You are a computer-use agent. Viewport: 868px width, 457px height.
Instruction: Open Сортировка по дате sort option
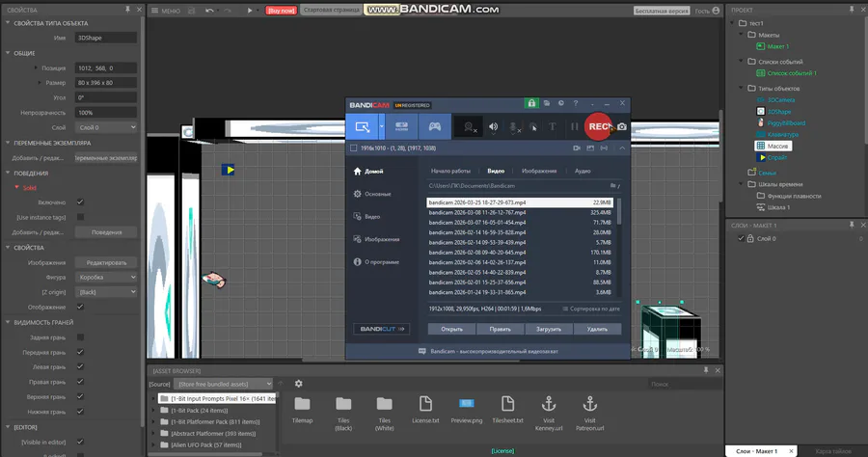tap(590, 309)
